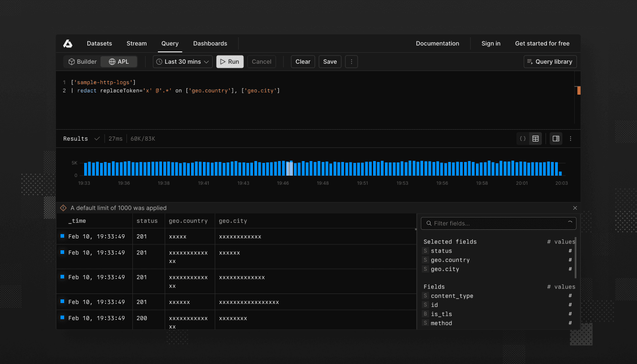Switch to the Dashboards tab

pyautogui.click(x=210, y=43)
